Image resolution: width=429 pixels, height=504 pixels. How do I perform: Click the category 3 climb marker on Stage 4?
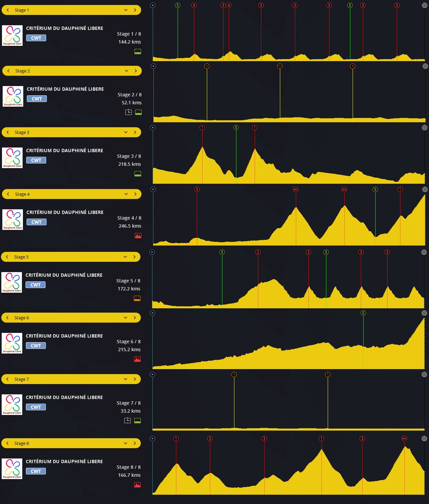tap(197, 189)
